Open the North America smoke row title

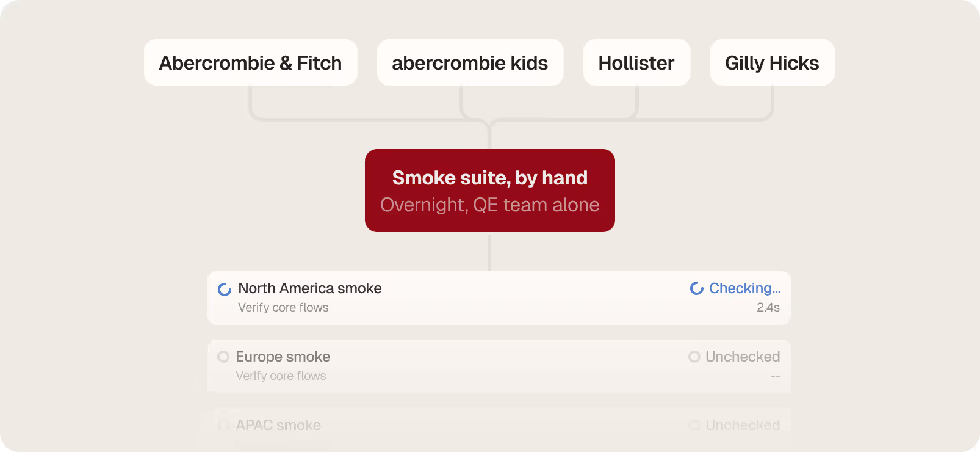point(310,288)
